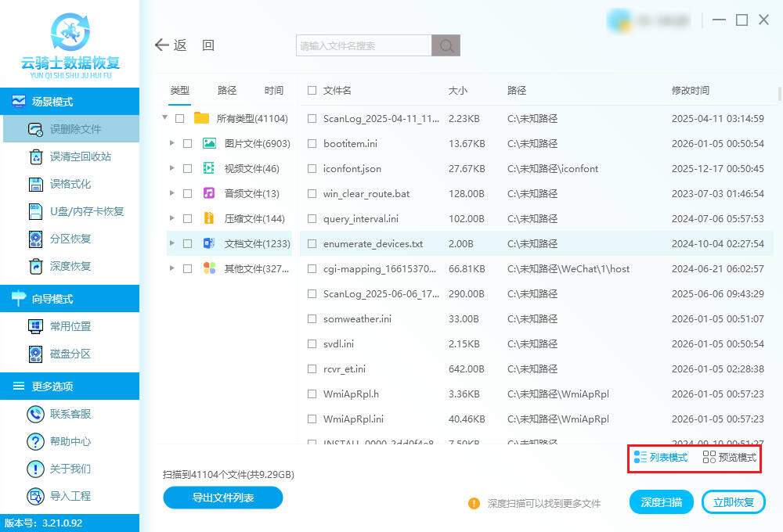Switch to the 路径 tab

coord(227,90)
